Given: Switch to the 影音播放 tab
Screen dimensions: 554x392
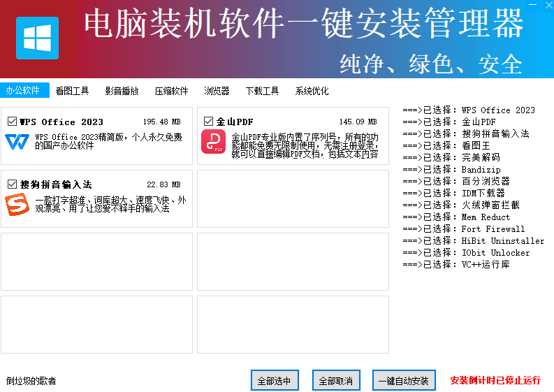Looking at the screenshot, I should pyautogui.click(x=122, y=91).
